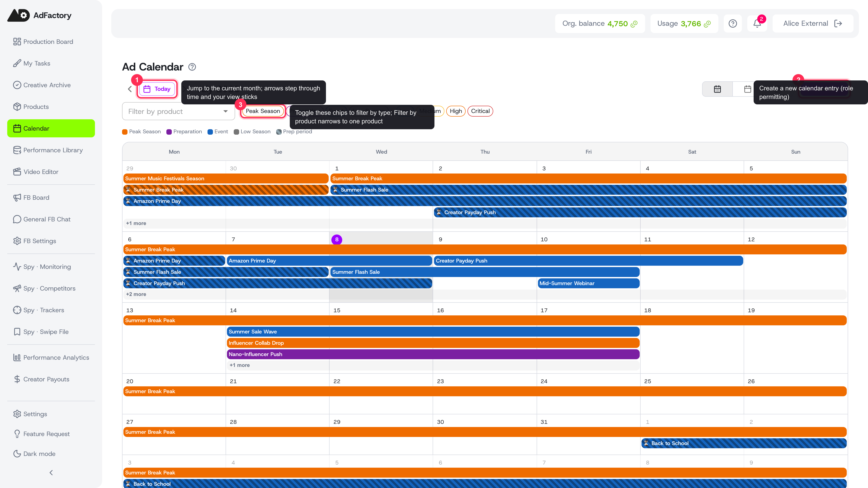The width and height of the screenshot is (868, 488).
Task: Open Back to School event starting Saturday
Action: [744, 443]
